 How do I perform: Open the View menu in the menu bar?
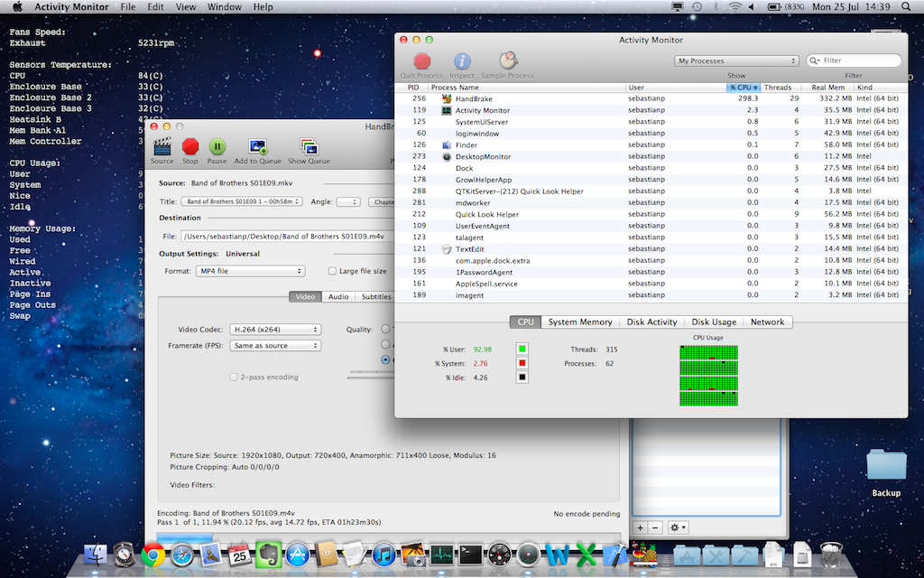(x=186, y=7)
